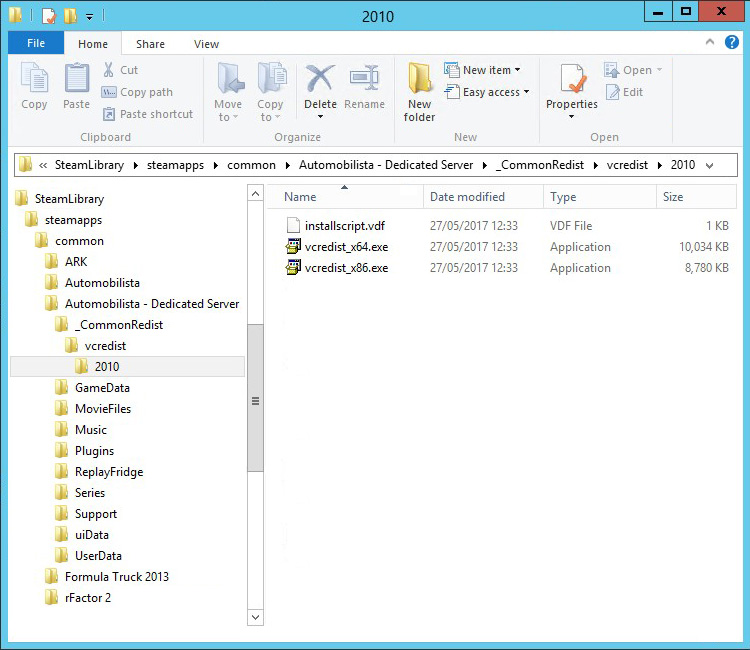
Task: Switch to the Home ribbon tab
Action: (x=93, y=44)
